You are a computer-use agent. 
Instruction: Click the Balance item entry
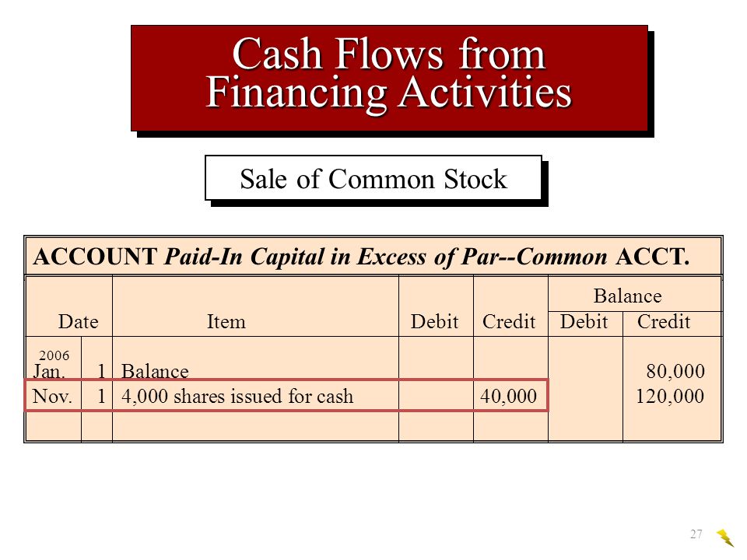(155, 371)
